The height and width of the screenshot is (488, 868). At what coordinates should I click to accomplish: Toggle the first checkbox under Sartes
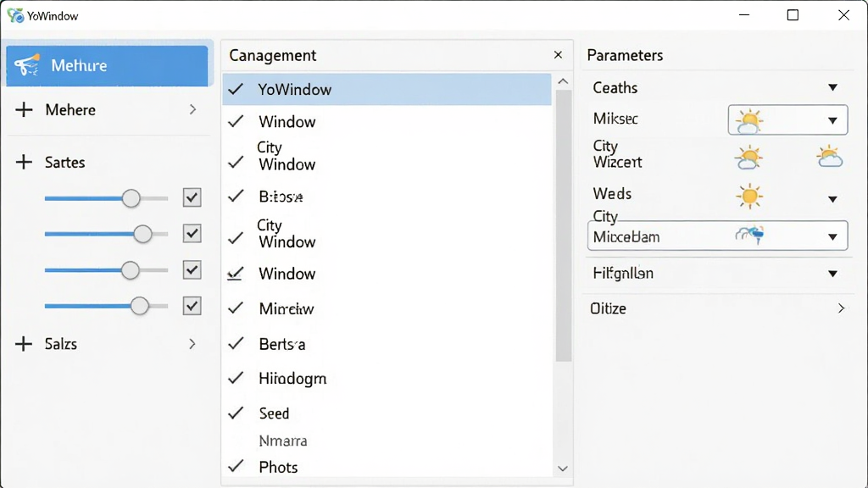[192, 197]
